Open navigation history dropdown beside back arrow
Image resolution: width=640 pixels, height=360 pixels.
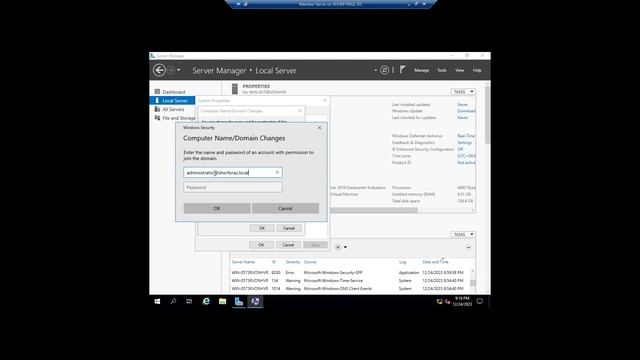179,70
